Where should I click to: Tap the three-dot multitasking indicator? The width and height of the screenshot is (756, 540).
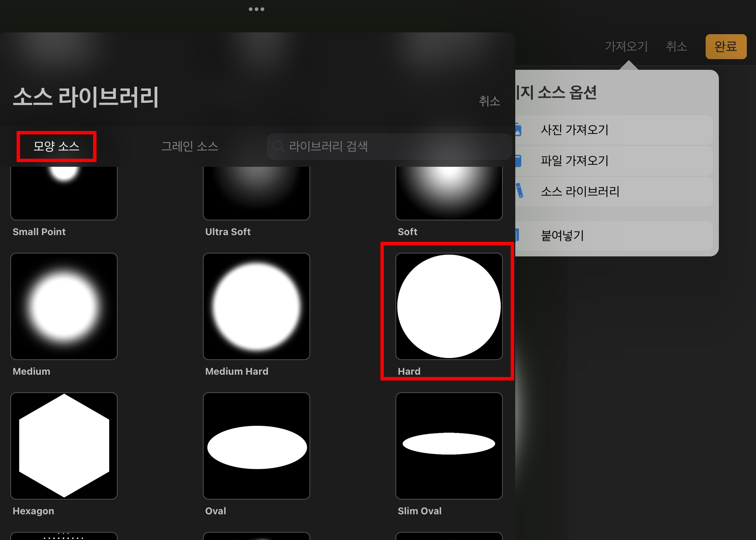point(257,9)
